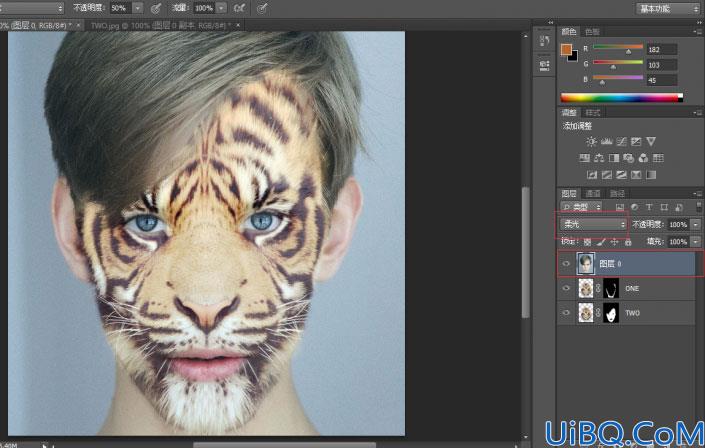Image resolution: width=705 pixels, height=448 pixels.
Task: Select the Color panel tab (颜色)
Action: click(569, 31)
